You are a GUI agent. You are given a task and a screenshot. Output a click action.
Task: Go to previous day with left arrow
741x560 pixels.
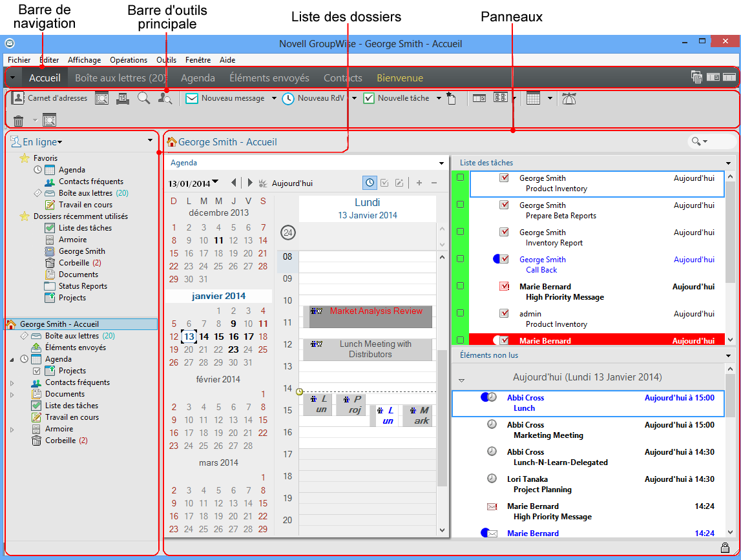click(233, 182)
